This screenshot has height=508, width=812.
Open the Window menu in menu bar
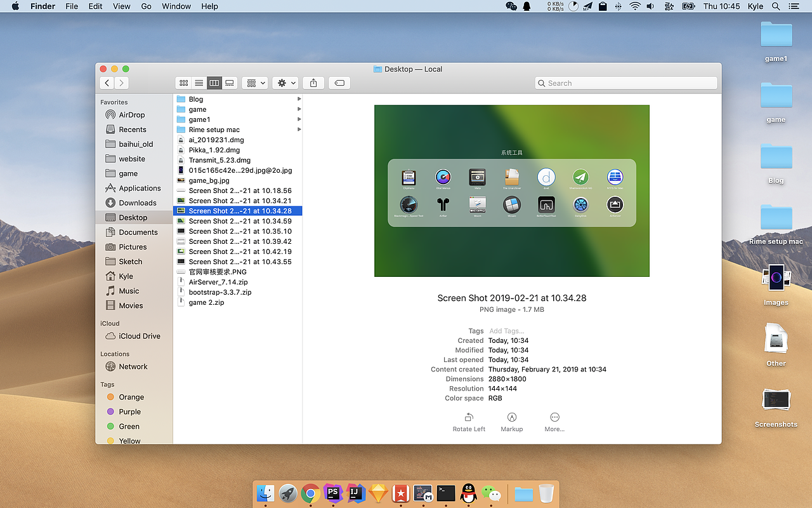pyautogui.click(x=176, y=6)
